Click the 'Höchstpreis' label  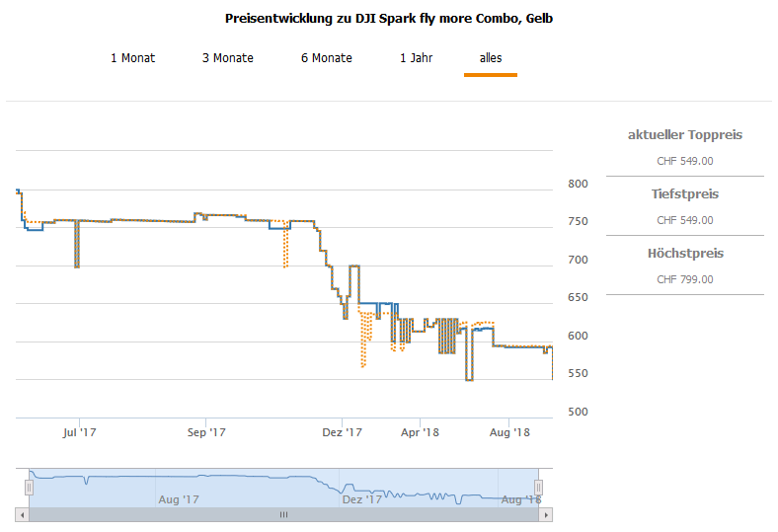[x=685, y=254]
